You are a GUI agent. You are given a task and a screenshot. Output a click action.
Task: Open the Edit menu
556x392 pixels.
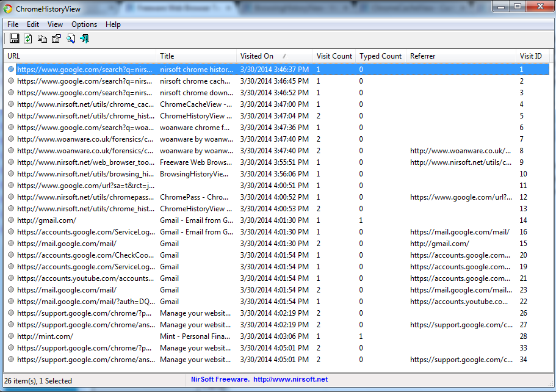(x=32, y=24)
